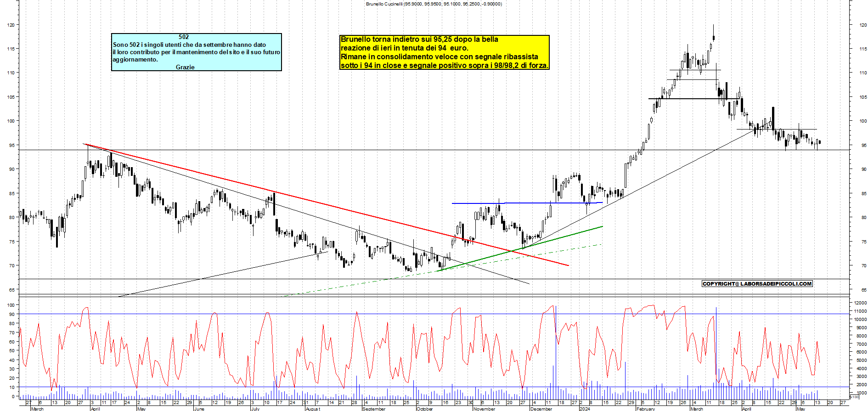The image size is (868, 411).
Task: Click the 'November' month label on time axis
Action: (x=484, y=409)
